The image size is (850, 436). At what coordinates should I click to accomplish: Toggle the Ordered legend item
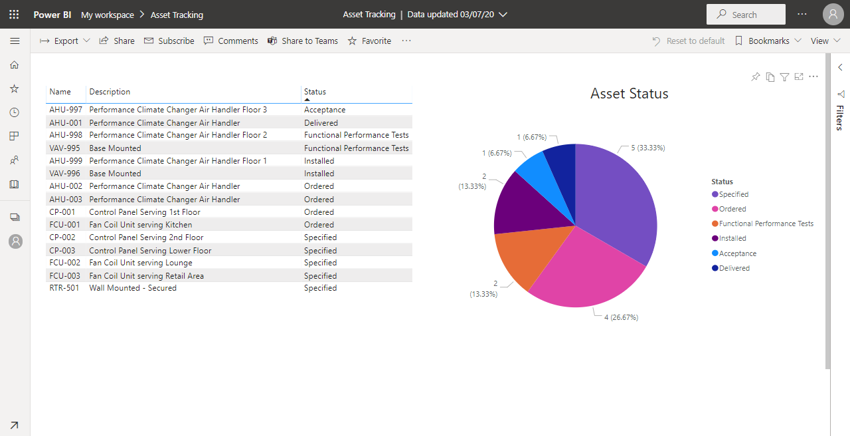point(732,209)
